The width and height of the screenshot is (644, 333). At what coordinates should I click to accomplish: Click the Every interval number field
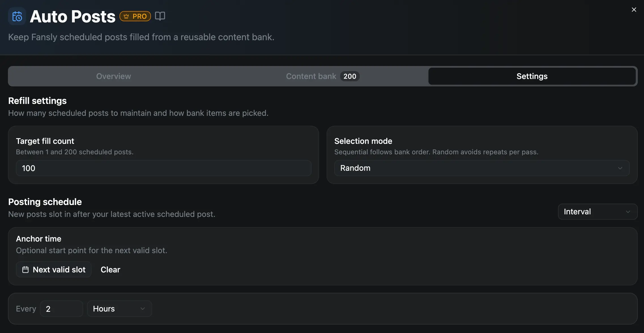(x=61, y=309)
